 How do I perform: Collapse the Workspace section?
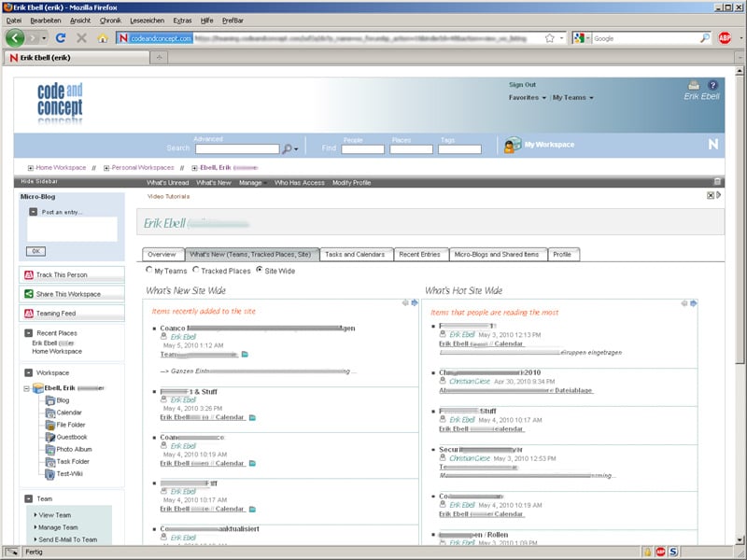pos(29,372)
